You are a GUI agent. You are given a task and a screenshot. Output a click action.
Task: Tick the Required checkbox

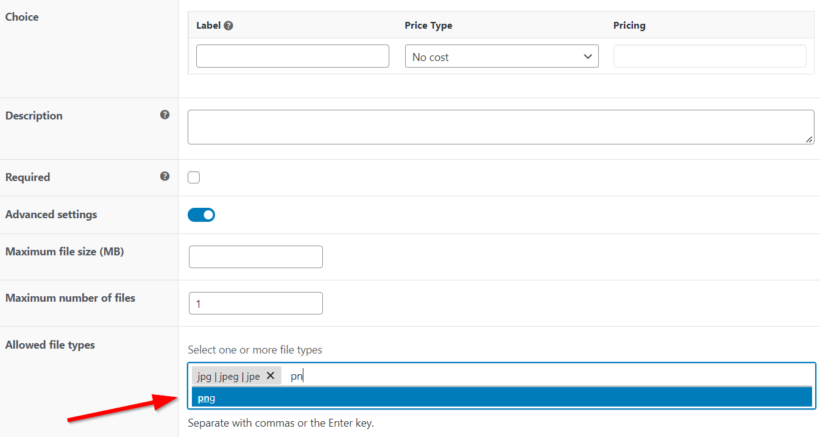(194, 177)
